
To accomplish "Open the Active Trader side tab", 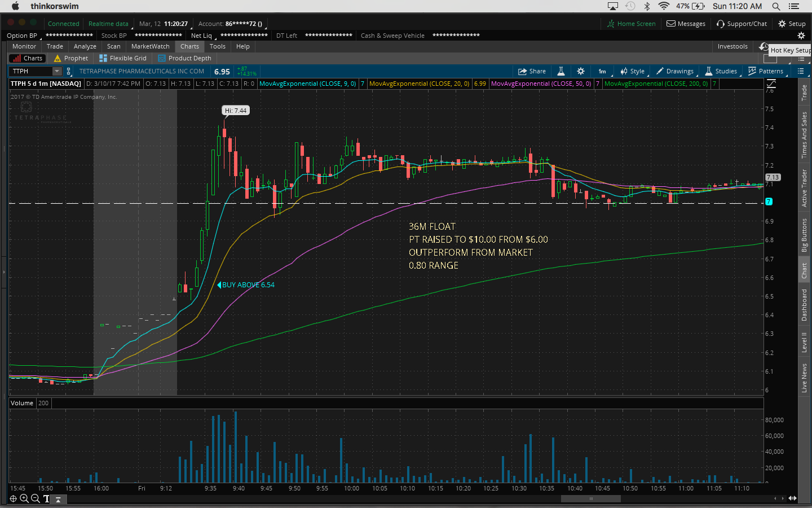I will [x=805, y=189].
